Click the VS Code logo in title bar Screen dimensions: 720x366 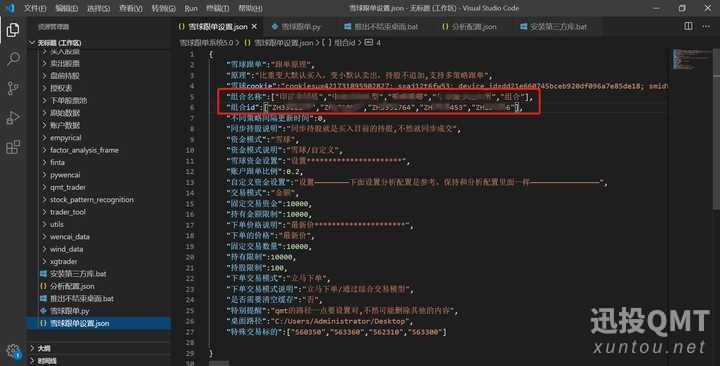click(10, 8)
